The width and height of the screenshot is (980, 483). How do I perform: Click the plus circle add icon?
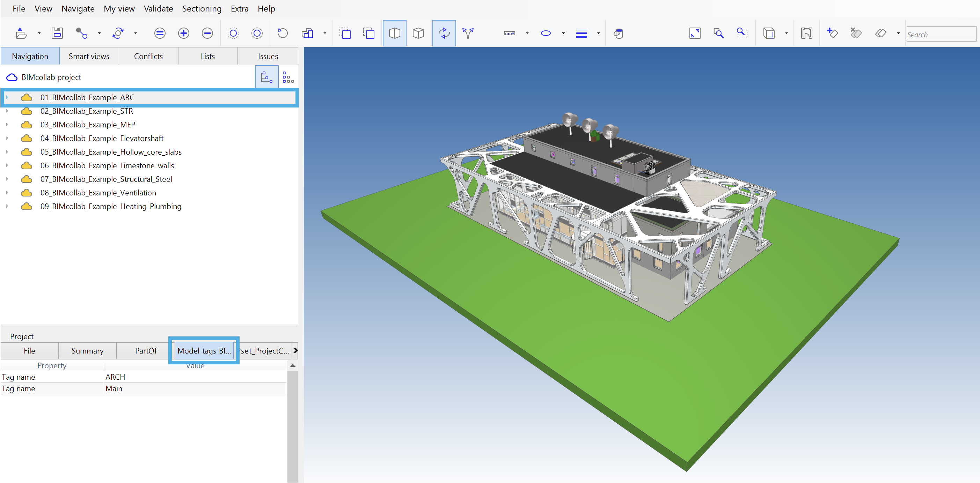183,34
